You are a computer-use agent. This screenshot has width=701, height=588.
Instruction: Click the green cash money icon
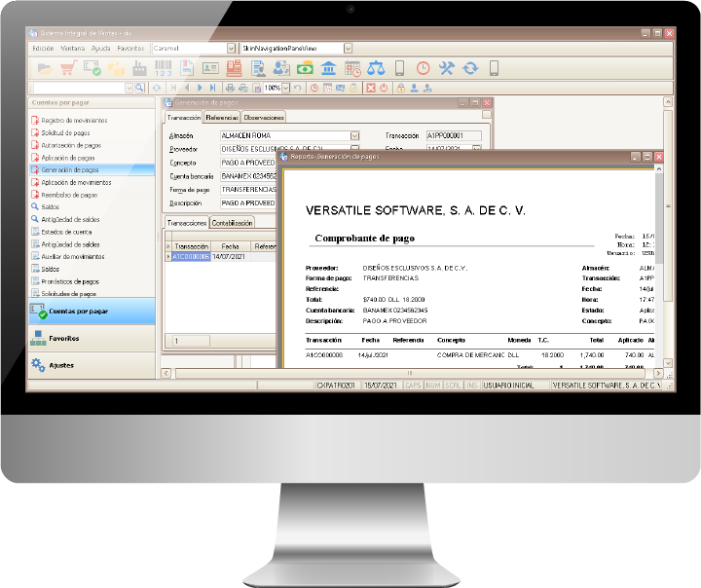pyautogui.click(x=305, y=68)
